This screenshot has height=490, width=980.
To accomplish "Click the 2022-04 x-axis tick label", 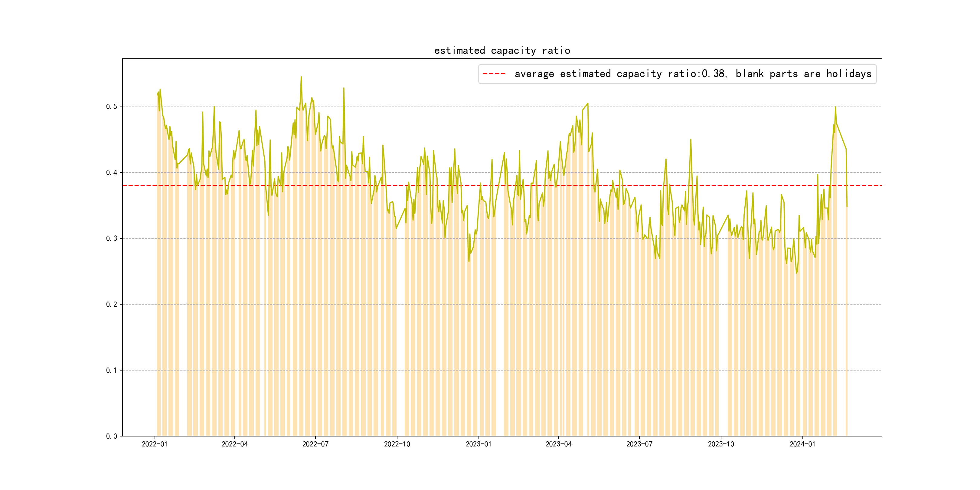I will point(234,444).
